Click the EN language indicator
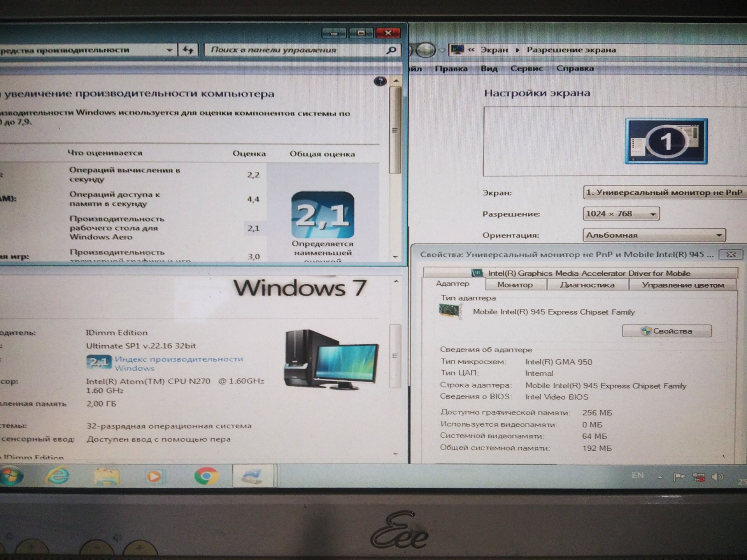 (638, 476)
